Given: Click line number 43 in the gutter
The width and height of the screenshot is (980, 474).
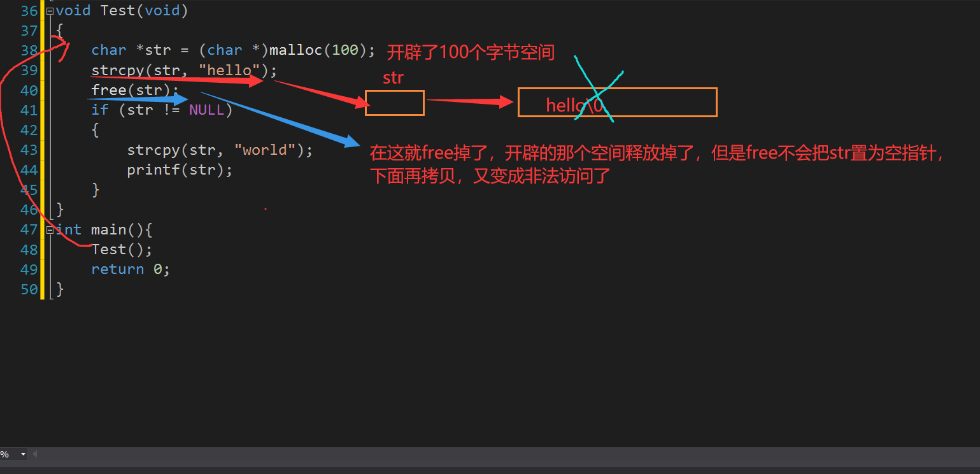Looking at the screenshot, I should (29, 150).
